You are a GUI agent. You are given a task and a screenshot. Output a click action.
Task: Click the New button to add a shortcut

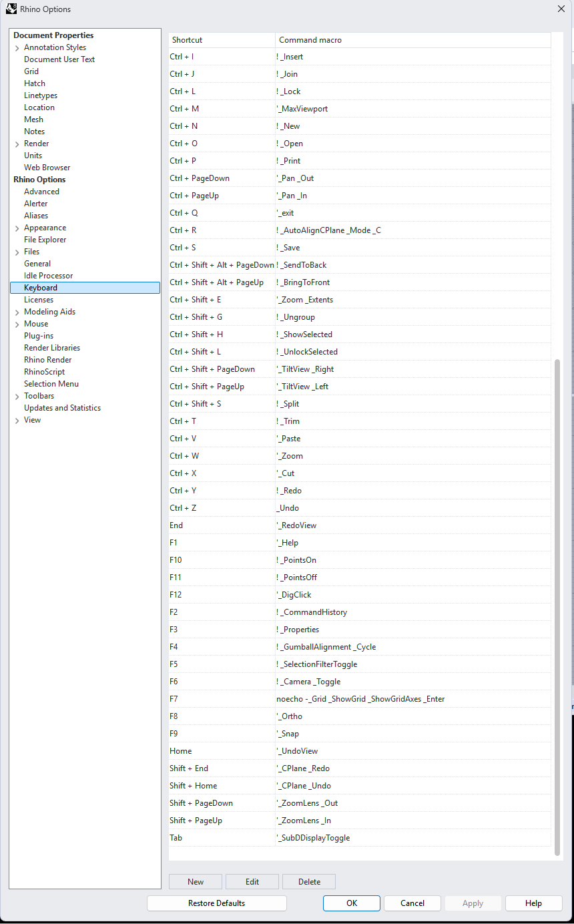pos(195,881)
